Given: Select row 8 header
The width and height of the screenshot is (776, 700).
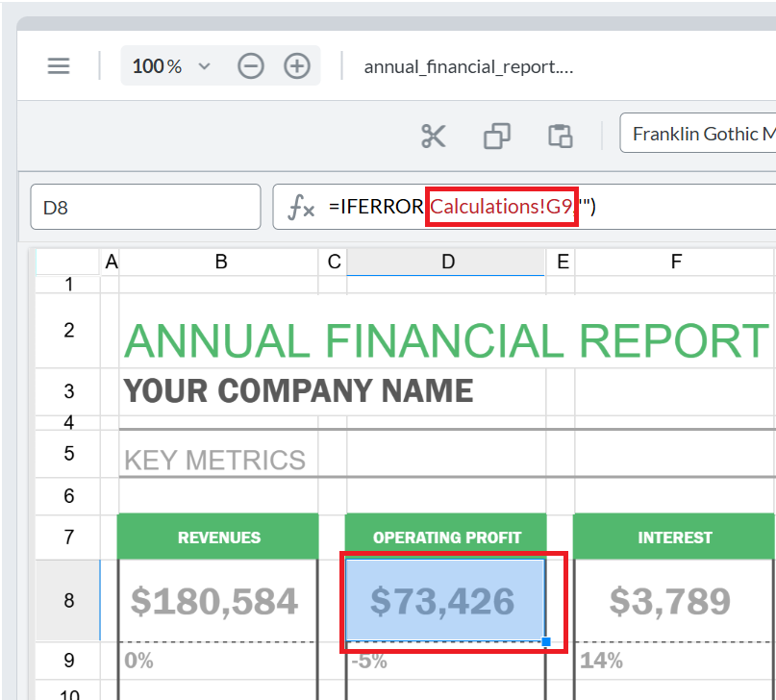Looking at the screenshot, I should (x=68, y=601).
